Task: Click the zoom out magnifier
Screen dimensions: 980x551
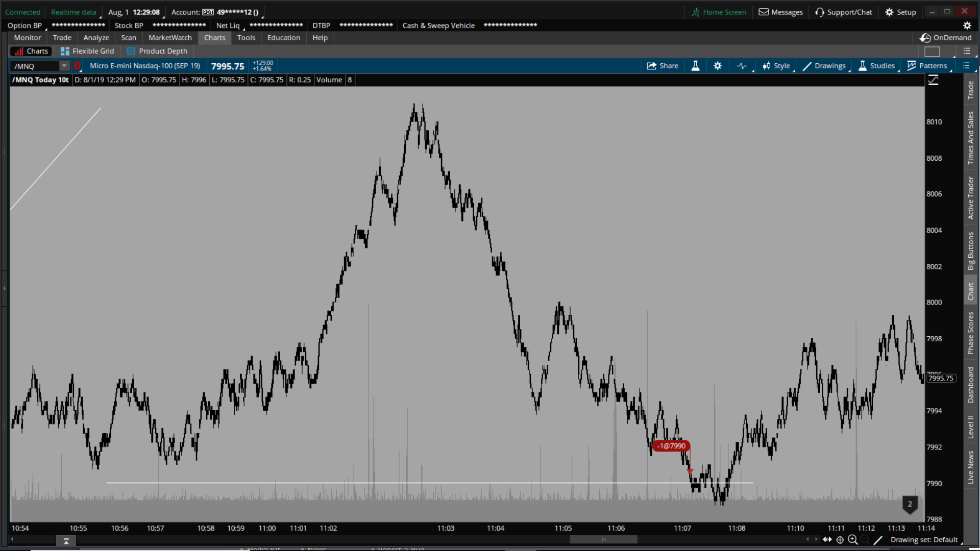Action: (x=865, y=540)
